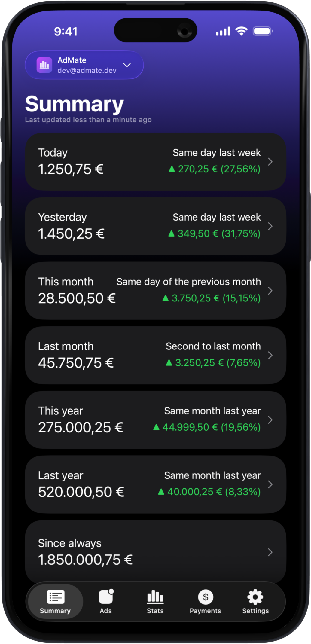Open This year details chevron
The image size is (311, 644).
[270, 420]
